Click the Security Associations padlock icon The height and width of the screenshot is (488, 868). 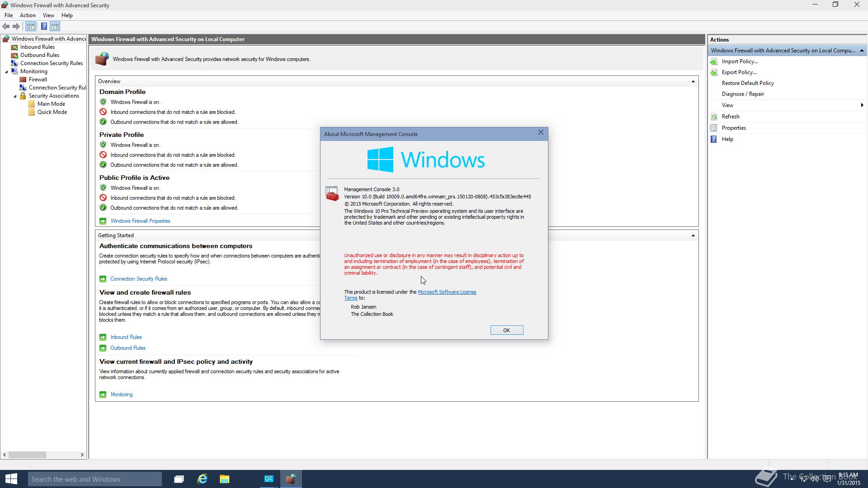(23, 96)
